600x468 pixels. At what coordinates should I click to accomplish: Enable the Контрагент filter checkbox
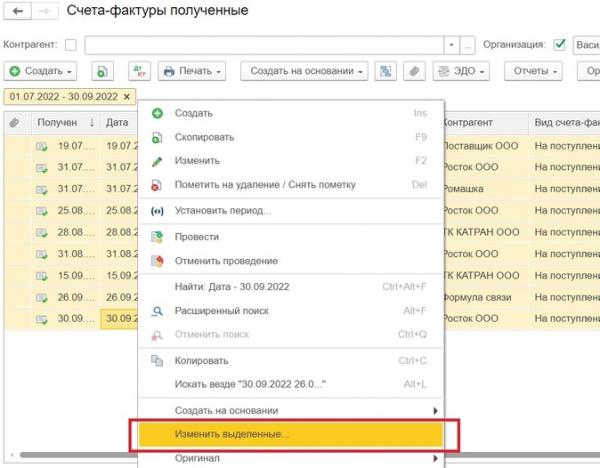click(70, 45)
